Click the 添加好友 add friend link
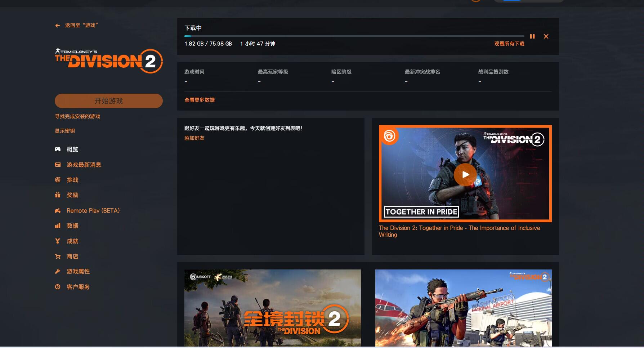 (x=194, y=138)
